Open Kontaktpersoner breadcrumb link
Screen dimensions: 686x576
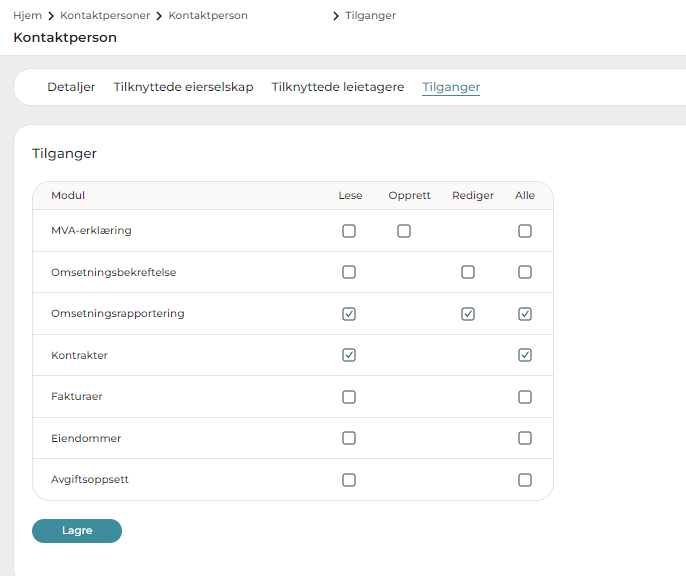(105, 15)
